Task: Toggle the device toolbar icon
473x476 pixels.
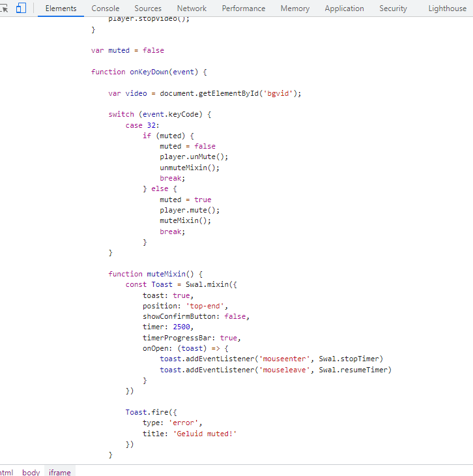Action: pos(21,8)
